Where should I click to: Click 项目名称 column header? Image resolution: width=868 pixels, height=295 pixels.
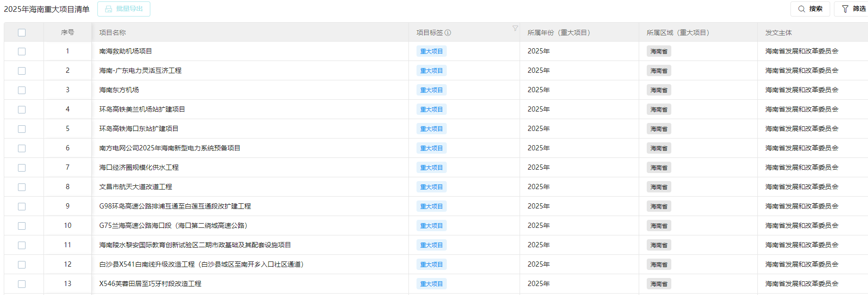pos(113,33)
